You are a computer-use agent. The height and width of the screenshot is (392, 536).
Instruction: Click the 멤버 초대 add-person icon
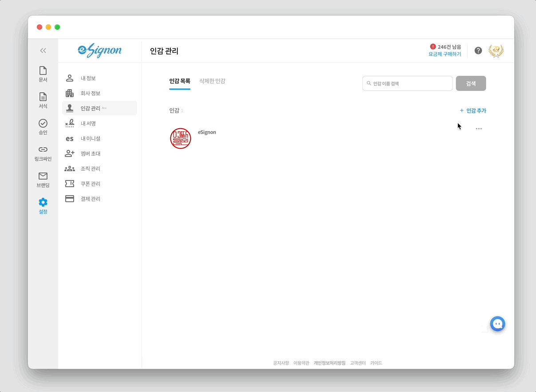70,153
